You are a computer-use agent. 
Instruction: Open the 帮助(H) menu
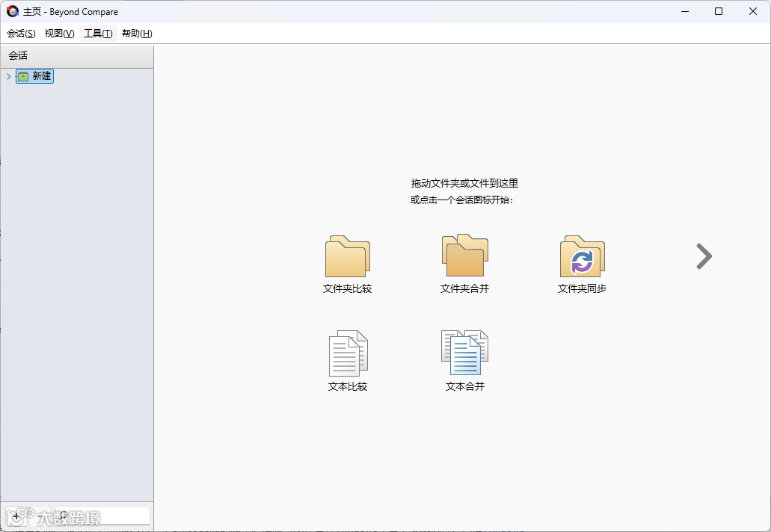(x=137, y=34)
